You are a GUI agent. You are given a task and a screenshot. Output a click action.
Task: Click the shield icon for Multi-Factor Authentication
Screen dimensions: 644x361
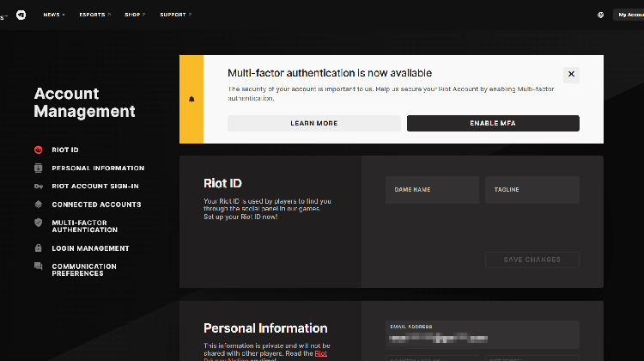click(x=38, y=223)
